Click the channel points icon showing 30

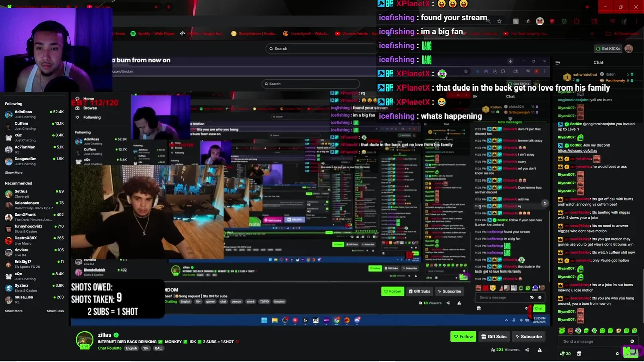566,354
